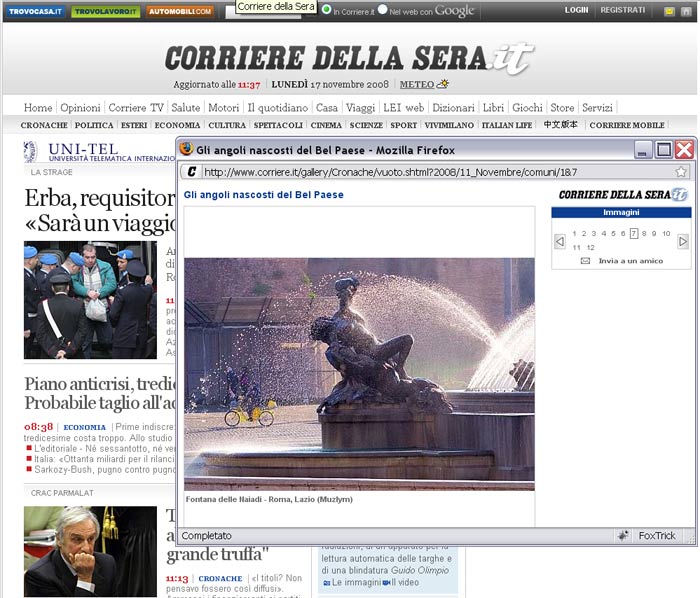Click the weather sun icon beside METEO
The image size is (700, 598).
click(x=443, y=84)
